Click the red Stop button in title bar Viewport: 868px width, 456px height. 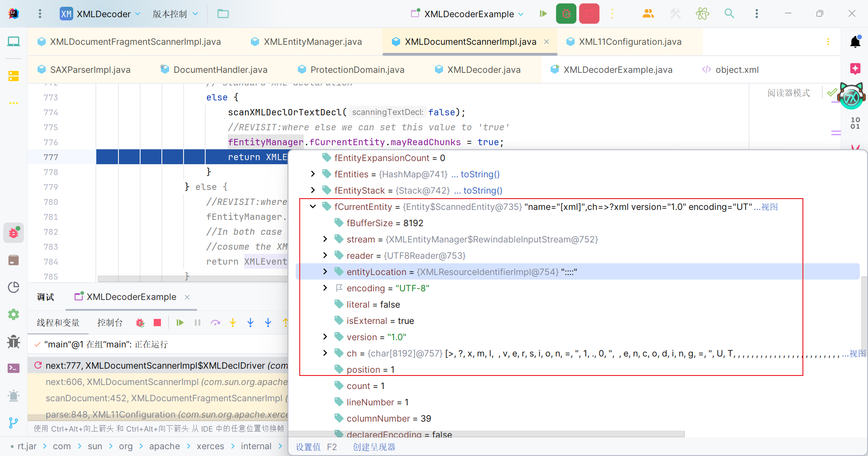590,14
